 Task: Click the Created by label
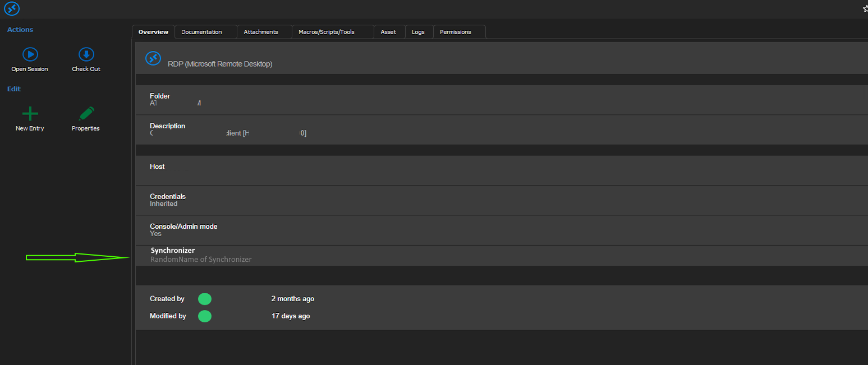point(167,299)
